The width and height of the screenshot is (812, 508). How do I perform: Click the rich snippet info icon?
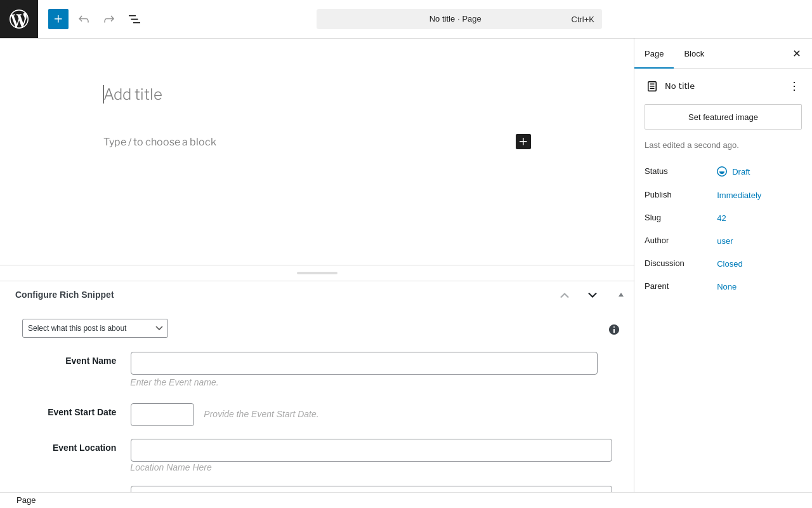614,330
